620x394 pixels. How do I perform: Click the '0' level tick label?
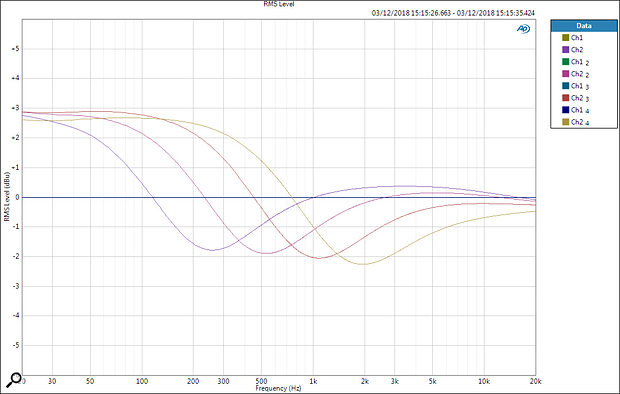click(x=17, y=197)
